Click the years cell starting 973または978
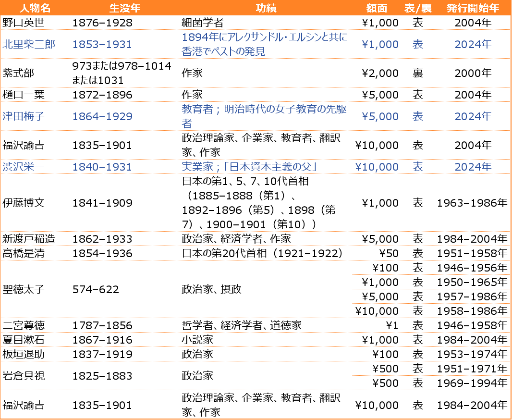 pos(122,73)
